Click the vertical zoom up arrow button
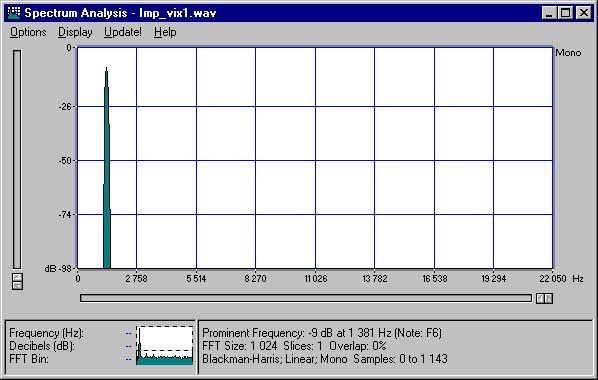This screenshot has width=598, height=380. pyautogui.click(x=17, y=277)
